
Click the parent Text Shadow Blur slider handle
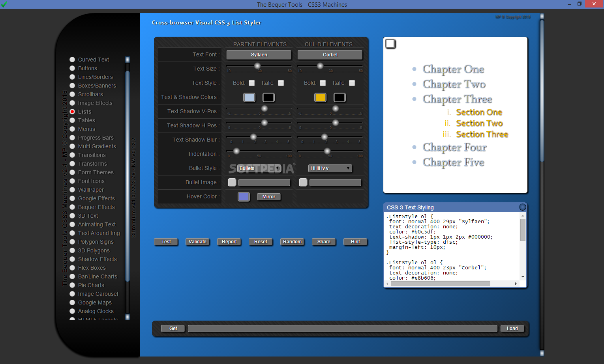click(253, 137)
